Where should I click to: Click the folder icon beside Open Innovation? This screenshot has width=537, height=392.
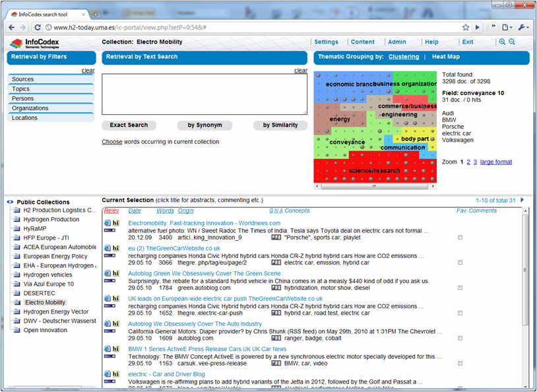(16, 331)
